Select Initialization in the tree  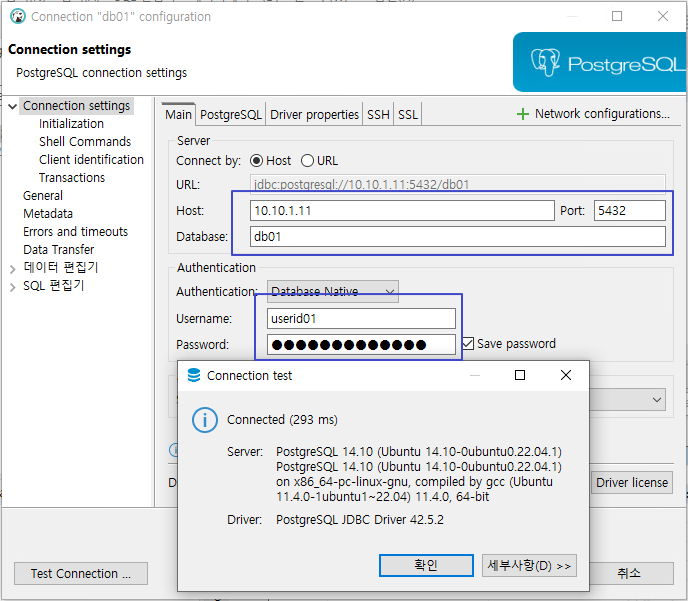coord(71,124)
